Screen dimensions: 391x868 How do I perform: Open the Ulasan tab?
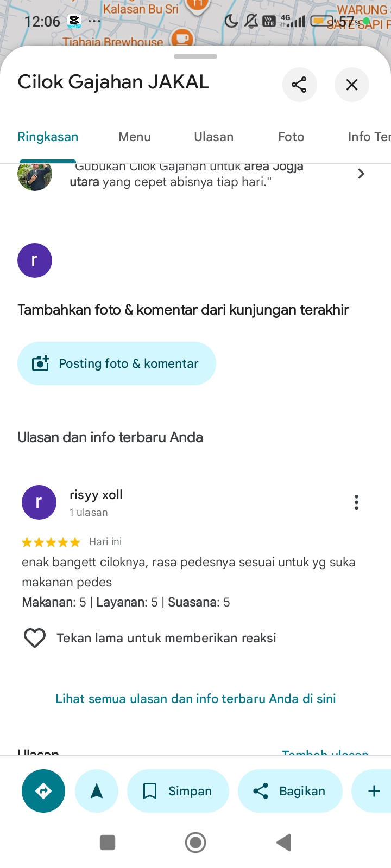point(214,137)
